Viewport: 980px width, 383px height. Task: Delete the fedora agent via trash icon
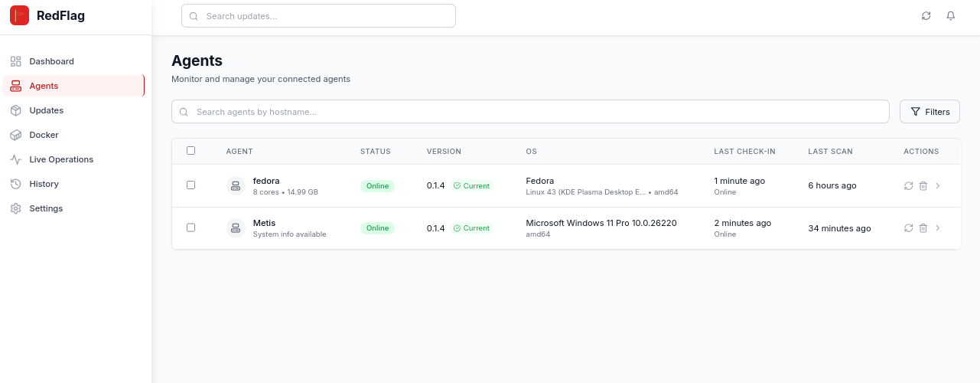click(x=923, y=186)
